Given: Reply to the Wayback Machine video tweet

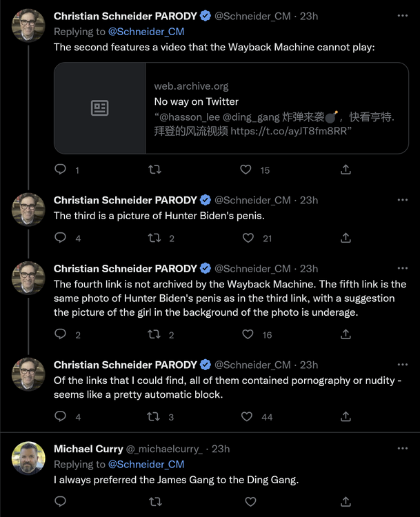Looking at the screenshot, I should pyautogui.click(x=61, y=169).
